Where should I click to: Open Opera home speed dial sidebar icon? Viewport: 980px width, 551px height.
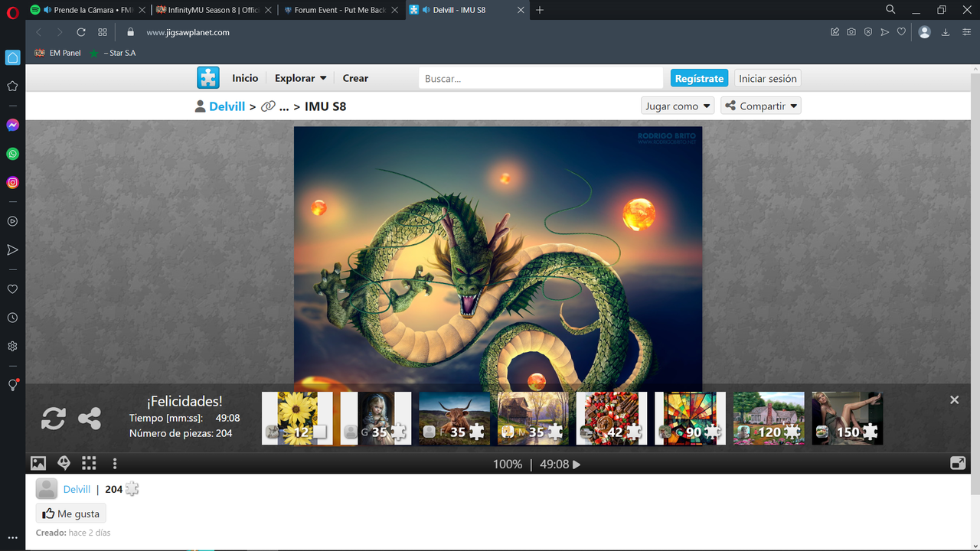click(12, 57)
